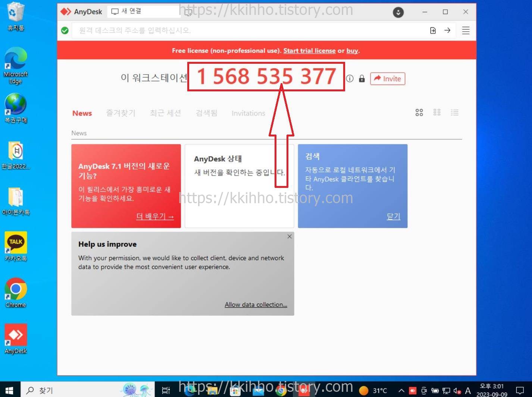Launch the Chrome desktop shortcut

pyautogui.click(x=16, y=293)
